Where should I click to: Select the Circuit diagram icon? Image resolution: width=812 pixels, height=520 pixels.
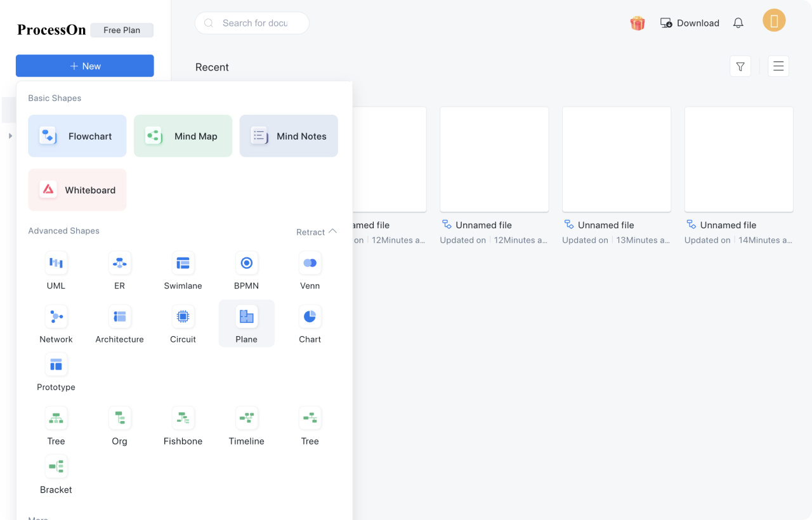point(183,316)
